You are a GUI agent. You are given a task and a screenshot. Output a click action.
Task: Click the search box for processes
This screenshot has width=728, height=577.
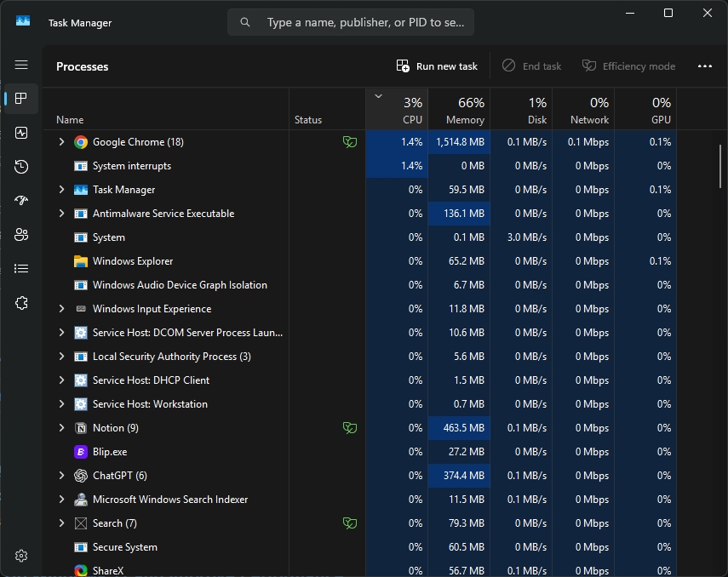click(x=351, y=23)
